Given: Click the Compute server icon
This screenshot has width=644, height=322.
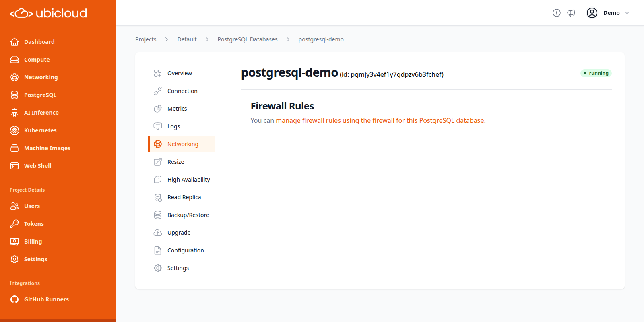Looking at the screenshot, I should pos(14,60).
